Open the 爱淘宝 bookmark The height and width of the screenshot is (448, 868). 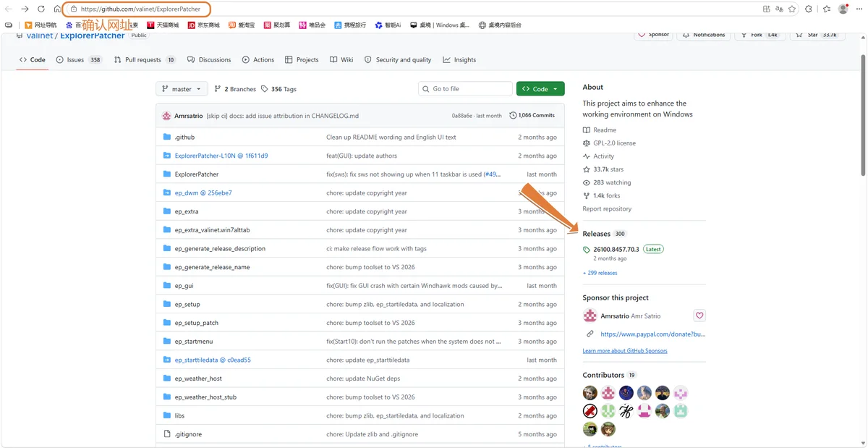coord(242,25)
